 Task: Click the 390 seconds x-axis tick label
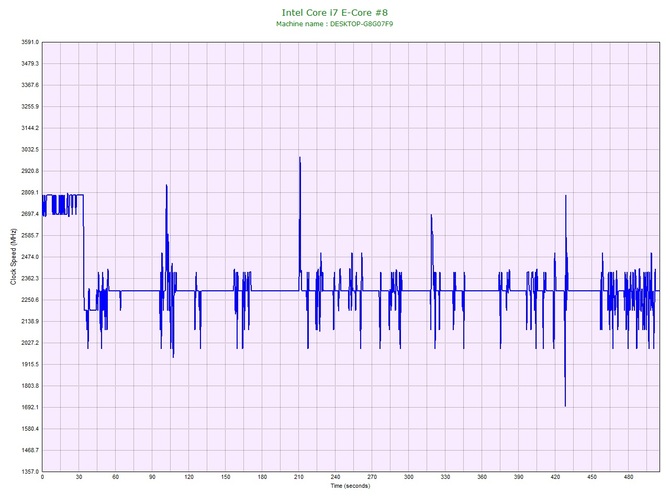(x=519, y=477)
